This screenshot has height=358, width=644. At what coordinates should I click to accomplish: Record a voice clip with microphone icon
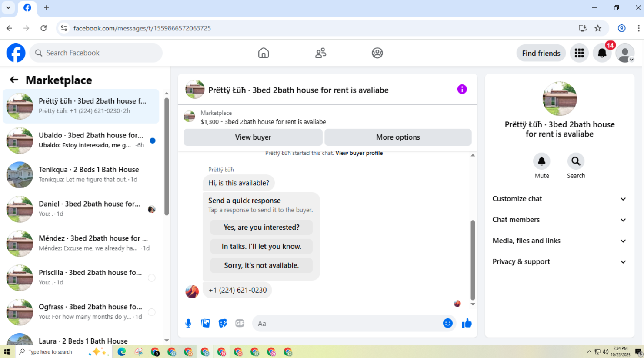point(188,323)
